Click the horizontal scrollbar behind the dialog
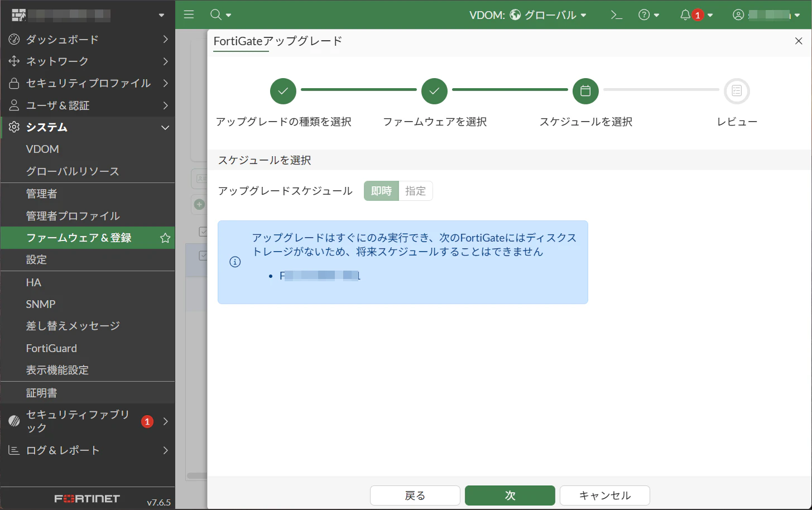The image size is (812, 510). point(194,476)
